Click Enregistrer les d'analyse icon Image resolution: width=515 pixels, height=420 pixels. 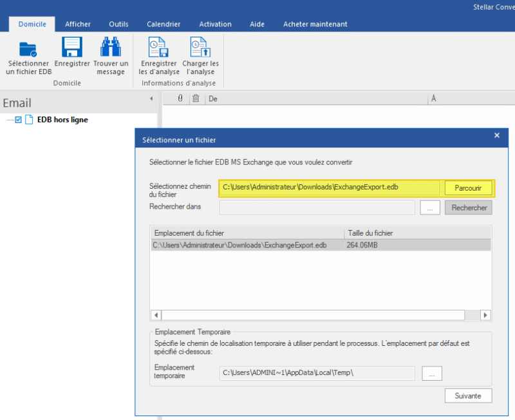[x=158, y=48]
